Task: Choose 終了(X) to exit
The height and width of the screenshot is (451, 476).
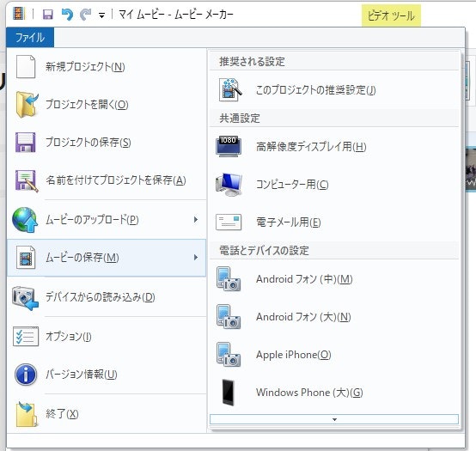Action: tap(107, 414)
